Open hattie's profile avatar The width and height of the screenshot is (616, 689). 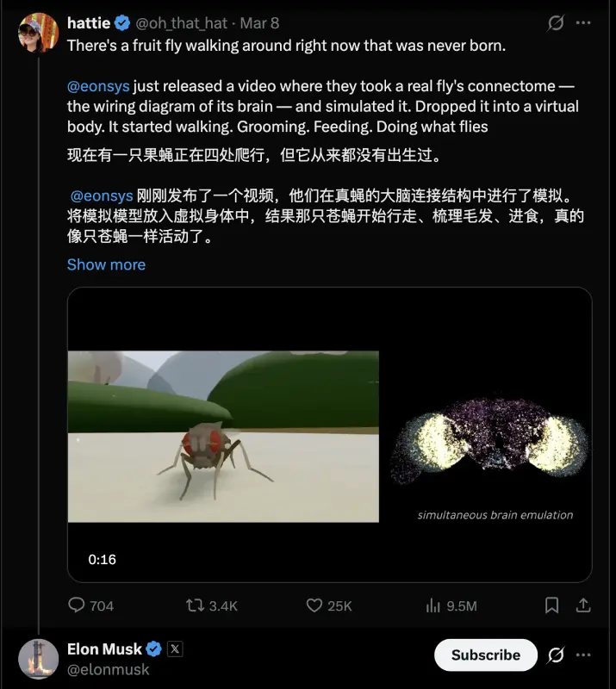coord(38,33)
